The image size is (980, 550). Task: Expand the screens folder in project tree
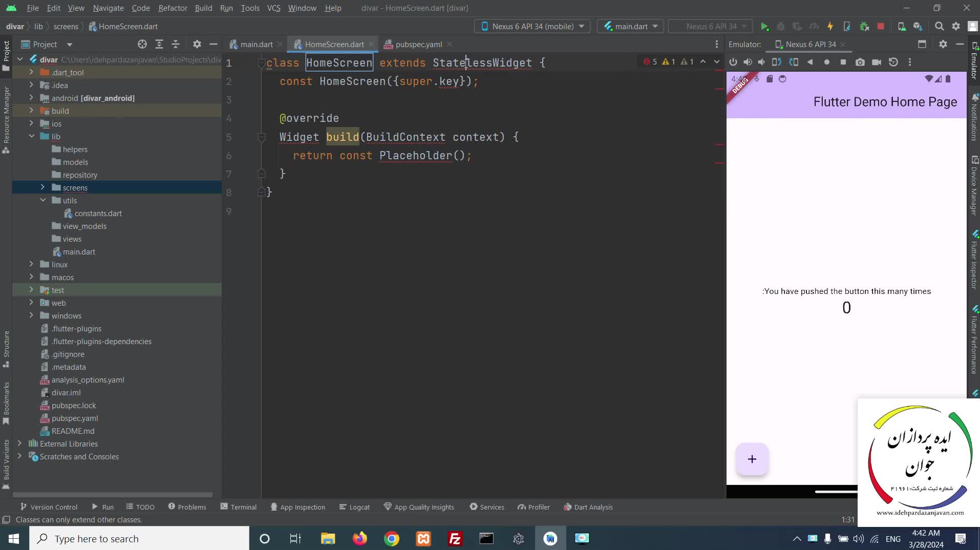(43, 187)
